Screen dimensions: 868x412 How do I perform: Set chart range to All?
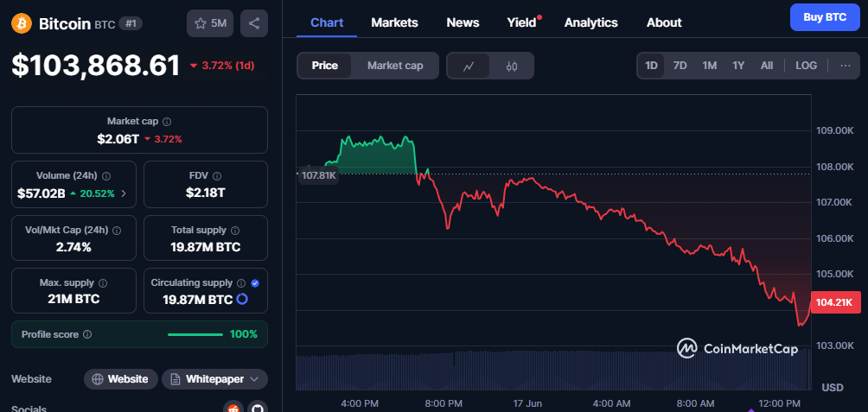(766, 66)
